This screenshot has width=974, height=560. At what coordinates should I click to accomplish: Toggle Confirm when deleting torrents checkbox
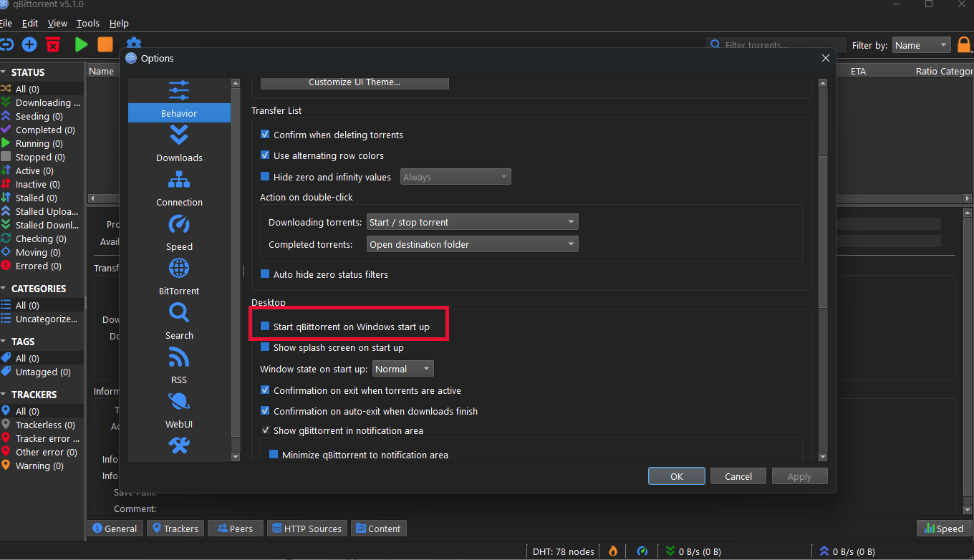click(265, 135)
